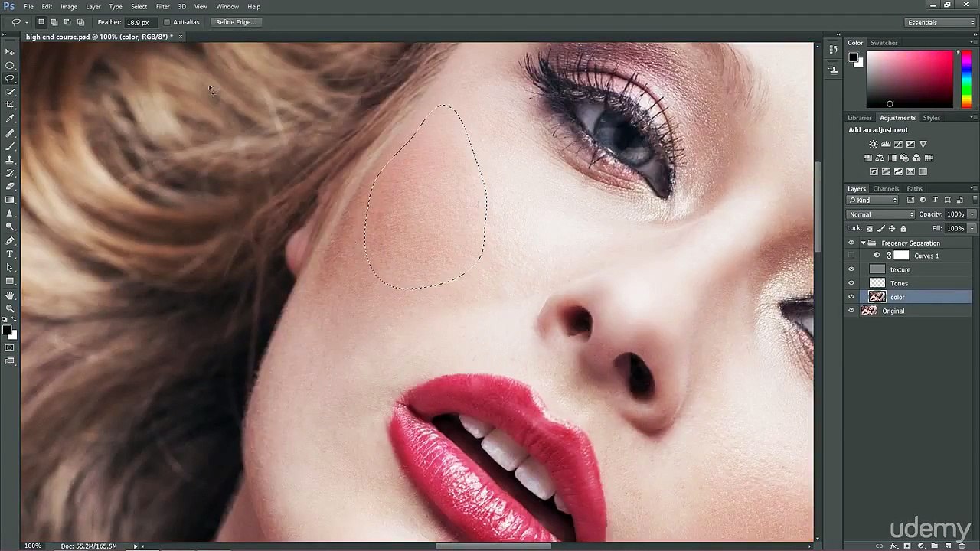Click the Refine Edge button
The height and width of the screenshot is (551, 980).
coord(235,22)
